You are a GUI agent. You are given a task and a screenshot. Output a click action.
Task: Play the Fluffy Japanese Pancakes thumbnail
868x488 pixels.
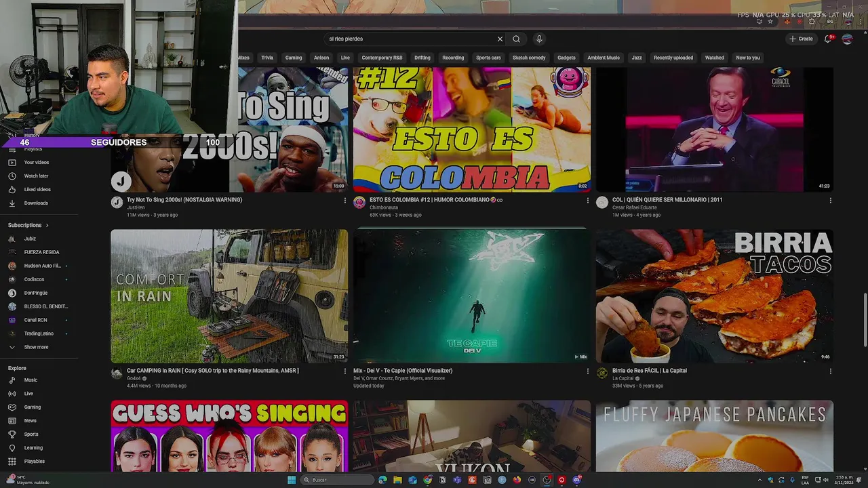click(715, 436)
